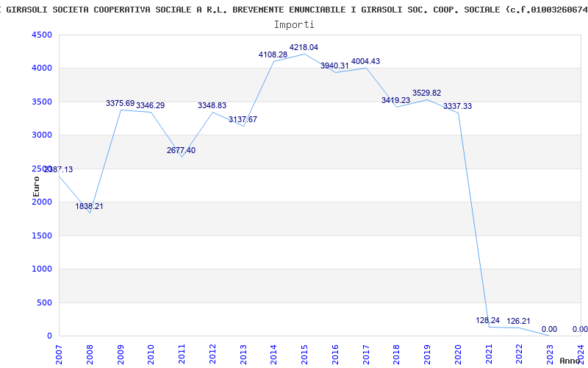Image resolution: width=588 pixels, height=368 pixels.
Task: Select the 1000 y-axis tick label
Action: coord(42,269)
